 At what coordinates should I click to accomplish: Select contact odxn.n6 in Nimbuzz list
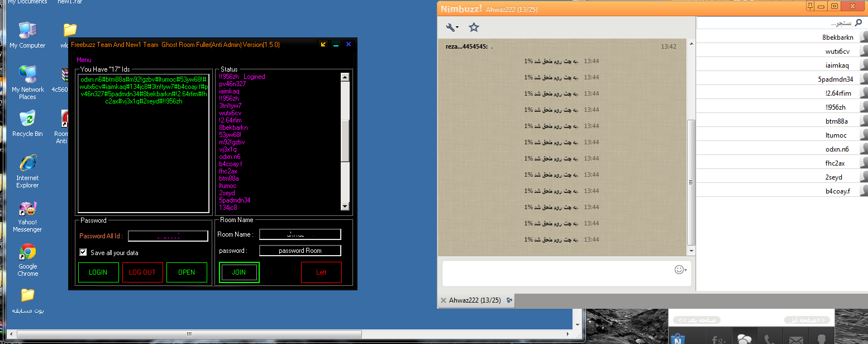click(782, 149)
